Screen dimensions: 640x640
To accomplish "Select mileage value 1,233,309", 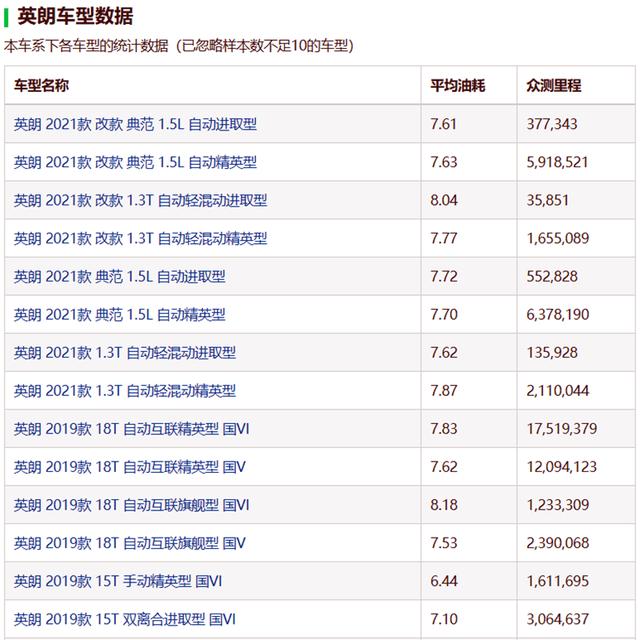I will click(x=558, y=505).
